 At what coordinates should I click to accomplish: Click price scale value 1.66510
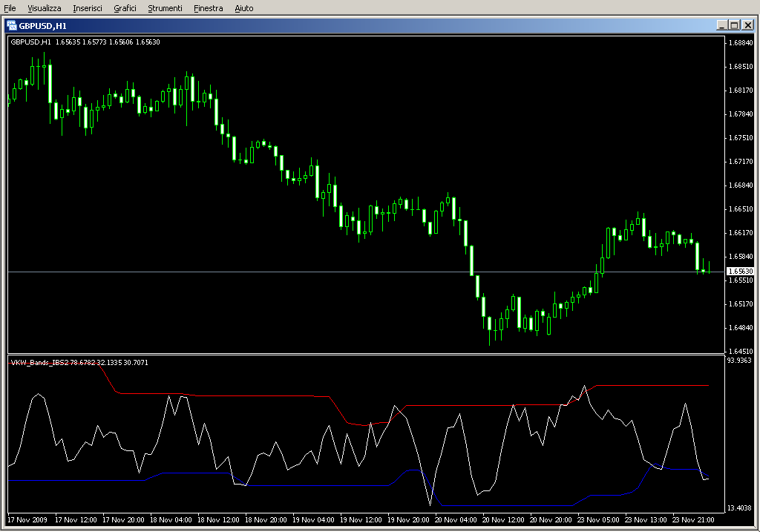(x=741, y=208)
